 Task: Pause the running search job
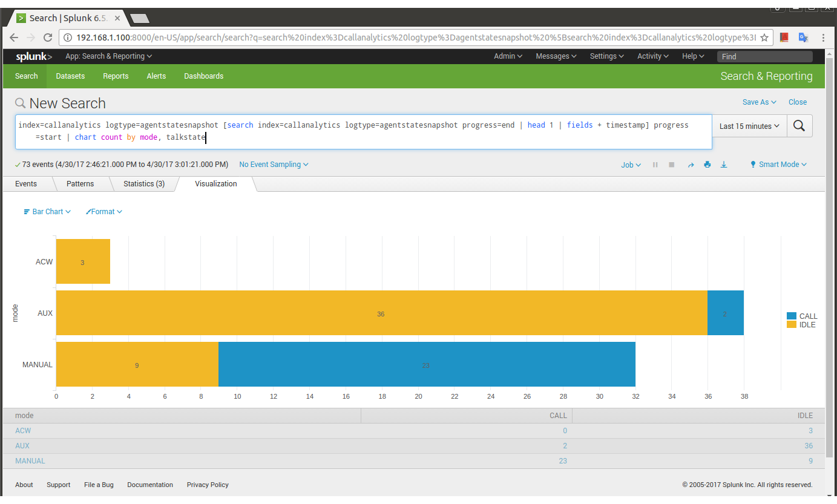(x=655, y=165)
